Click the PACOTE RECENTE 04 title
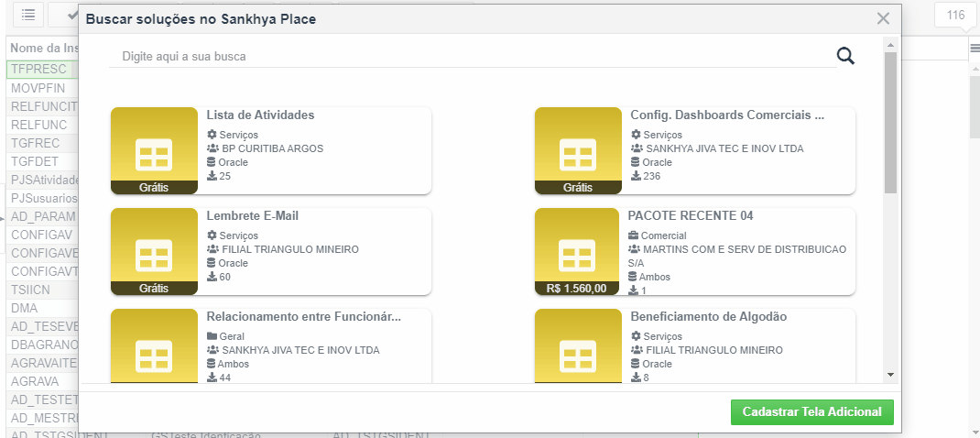Screen dimensions: 980x438 click(691, 216)
